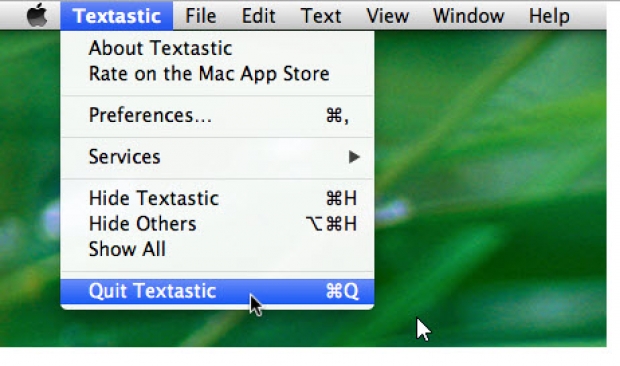Choose About Textastic

(x=217, y=48)
